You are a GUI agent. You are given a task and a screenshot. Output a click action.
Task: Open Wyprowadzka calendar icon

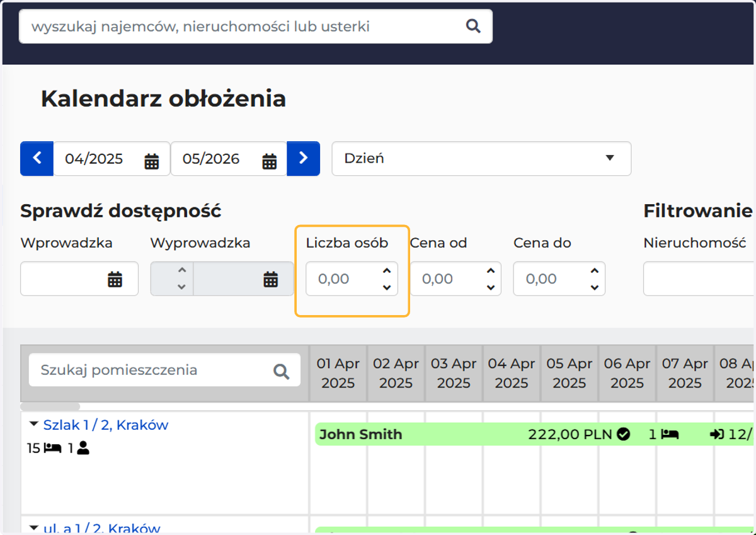coord(270,279)
